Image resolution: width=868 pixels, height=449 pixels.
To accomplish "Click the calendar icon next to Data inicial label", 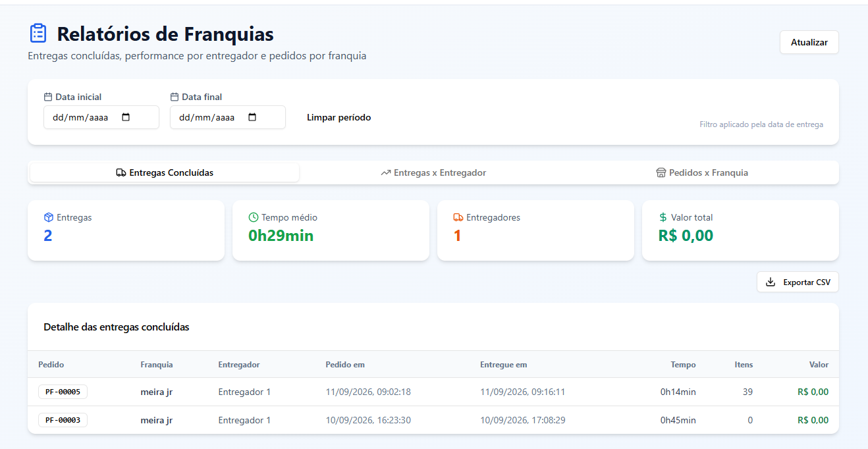I will (x=47, y=97).
